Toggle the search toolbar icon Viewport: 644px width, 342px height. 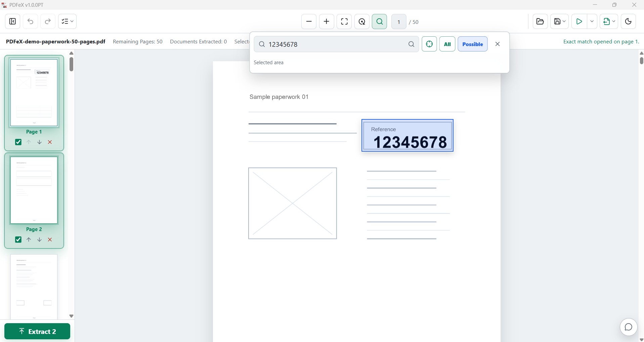379,22
